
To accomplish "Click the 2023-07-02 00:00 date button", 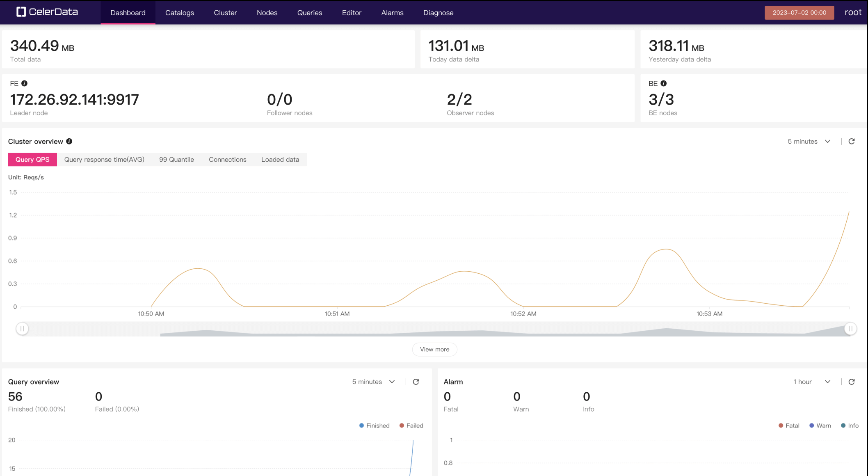I will [799, 12].
